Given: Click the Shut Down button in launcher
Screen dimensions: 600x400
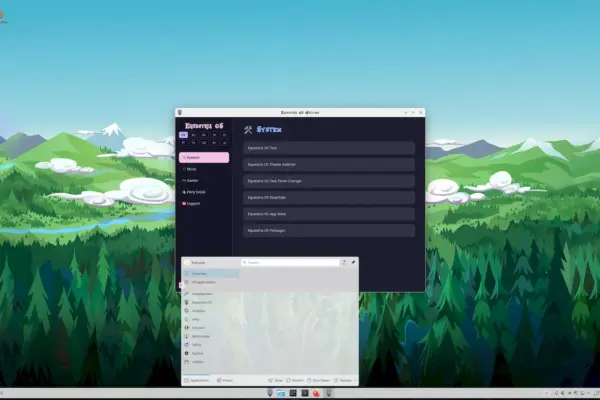Looking at the screenshot, I should pyautogui.click(x=318, y=380).
